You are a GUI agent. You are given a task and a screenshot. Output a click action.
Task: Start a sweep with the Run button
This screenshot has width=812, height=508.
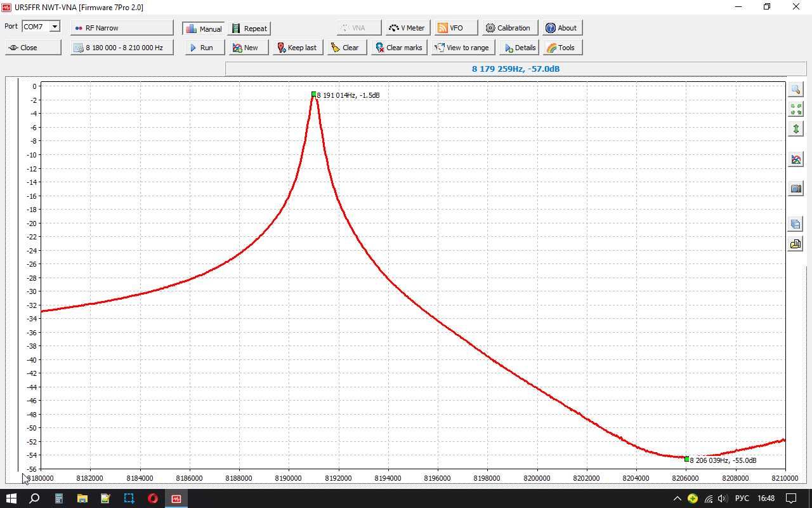[205, 48]
